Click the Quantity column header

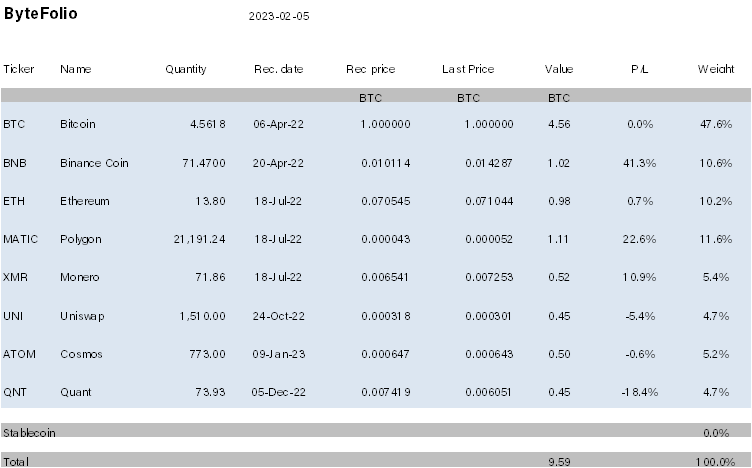click(x=186, y=70)
